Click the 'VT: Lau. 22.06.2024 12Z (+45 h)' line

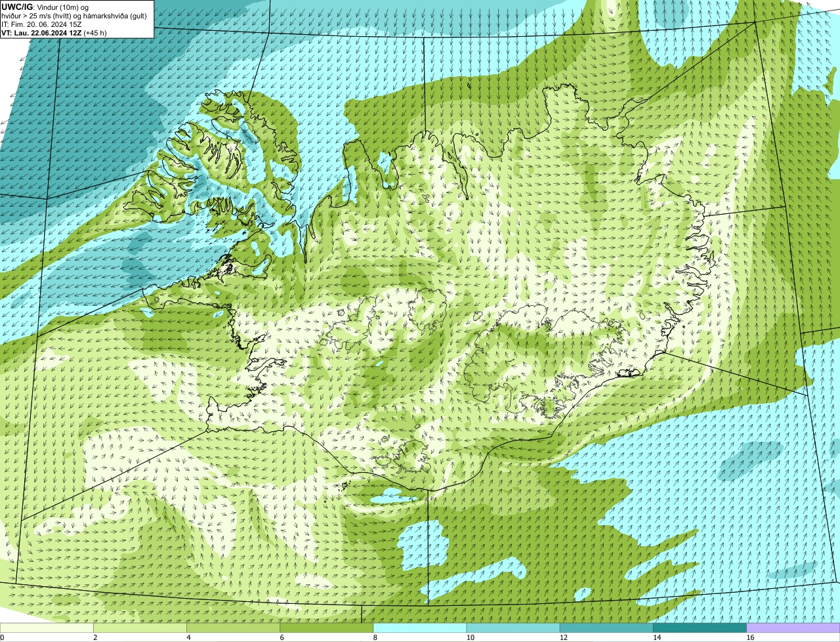54,33
